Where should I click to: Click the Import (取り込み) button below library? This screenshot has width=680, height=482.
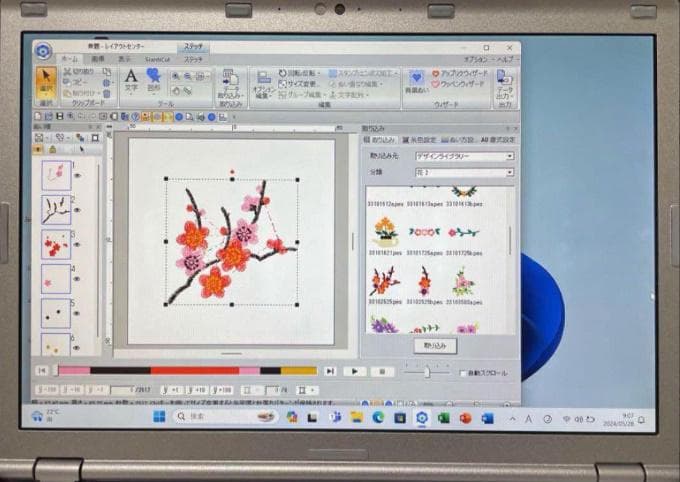pos(435,346)
